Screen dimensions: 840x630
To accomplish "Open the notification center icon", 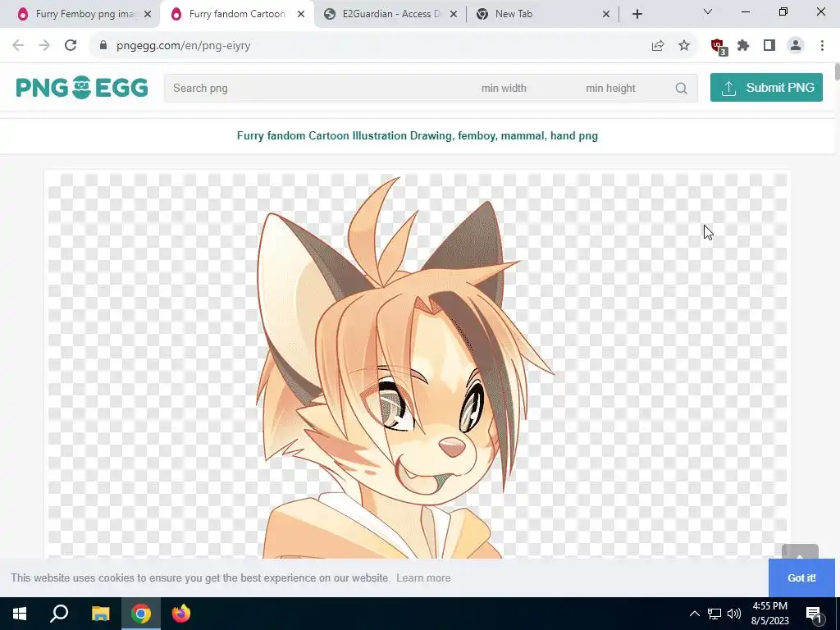I will (815, 614).
